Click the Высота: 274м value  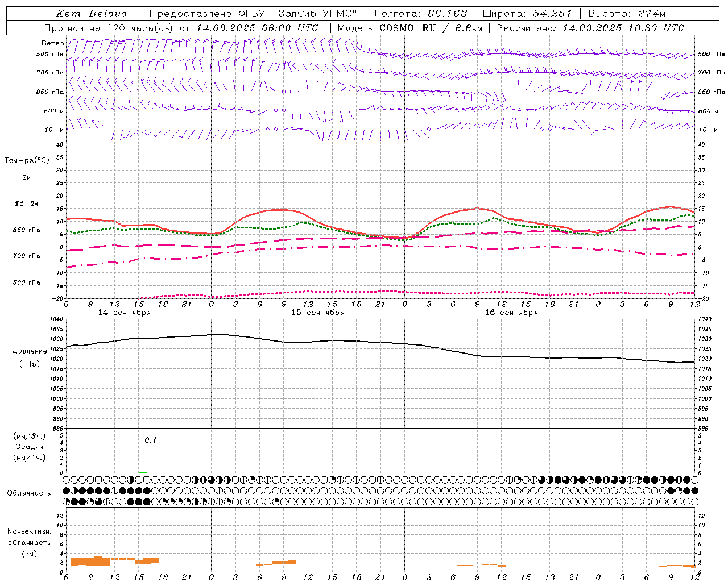[x=627, y=14]
